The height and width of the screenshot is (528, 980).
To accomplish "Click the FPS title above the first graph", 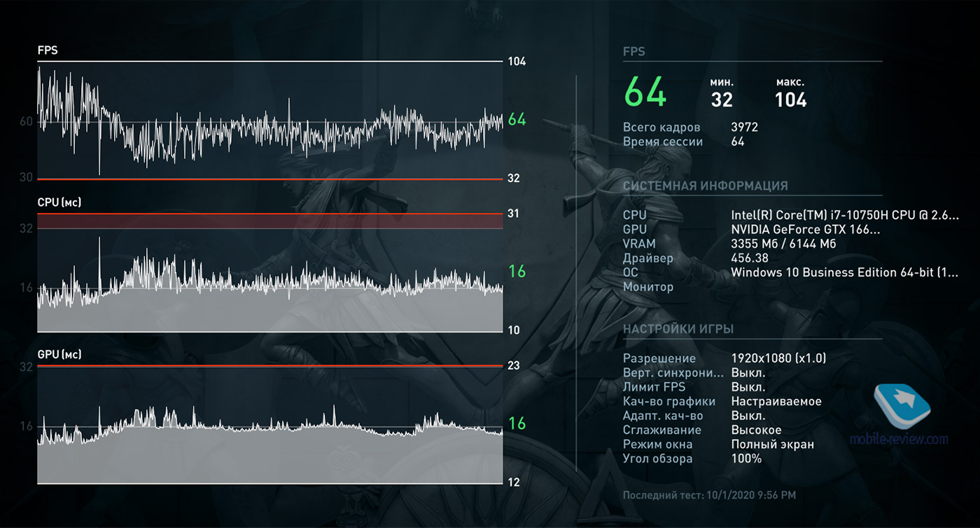I will pos(47,50).
